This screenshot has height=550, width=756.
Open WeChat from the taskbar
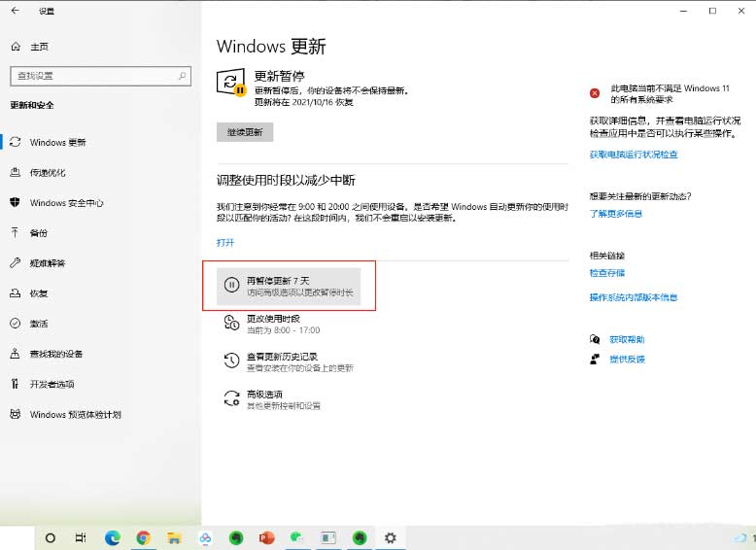click(297, 538)
